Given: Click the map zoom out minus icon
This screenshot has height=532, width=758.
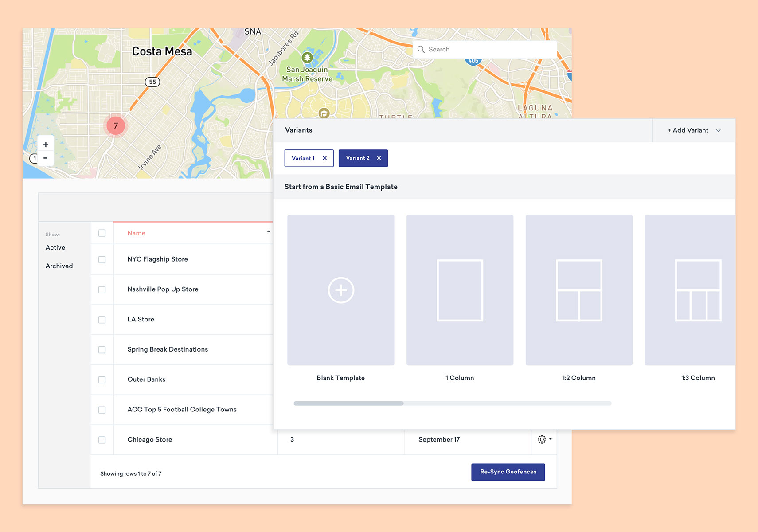Looking at the screenshot, I should coord(46,158).
